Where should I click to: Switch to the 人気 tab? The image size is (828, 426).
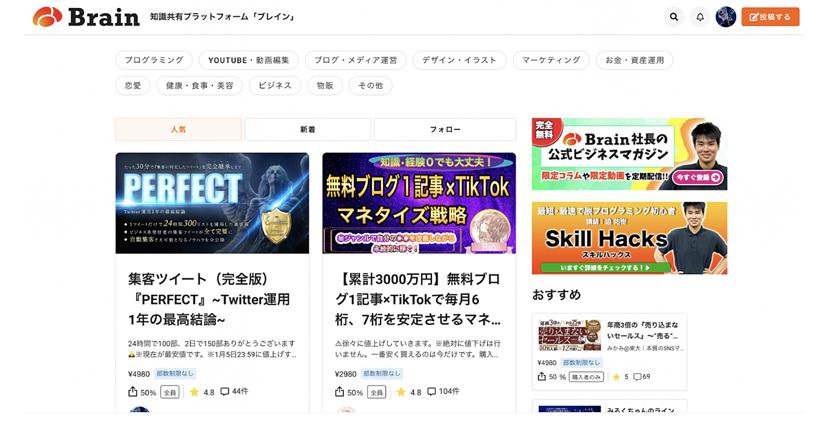(178, 129)
